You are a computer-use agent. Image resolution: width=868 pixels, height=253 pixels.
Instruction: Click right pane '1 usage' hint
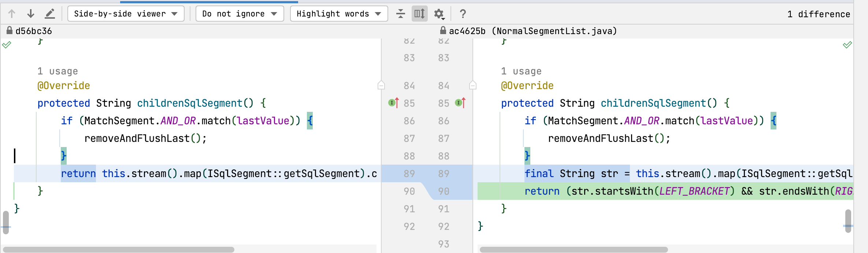point(521,71)
